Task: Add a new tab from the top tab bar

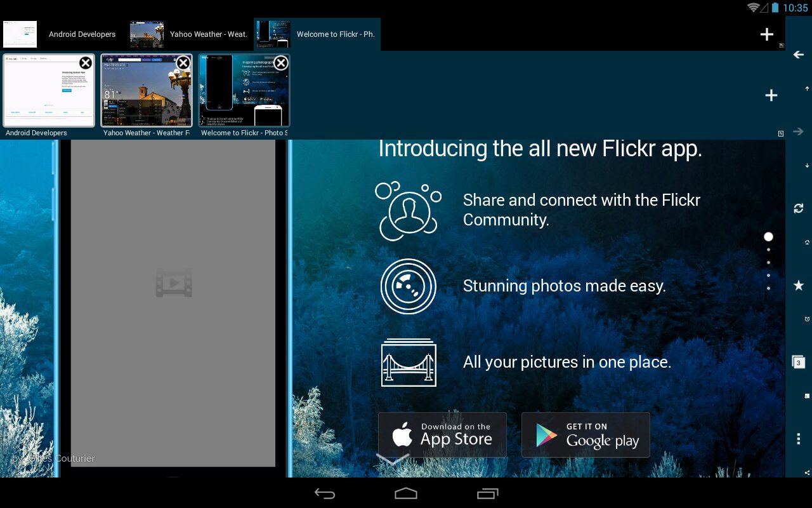Action: point(767,34)
